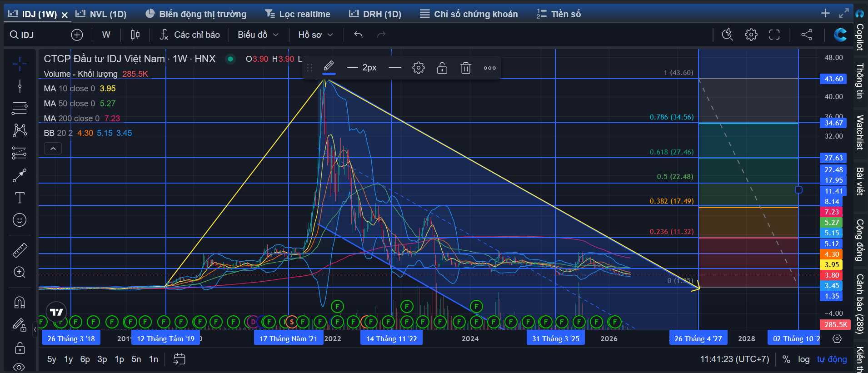The width and height of the screenshot is (868, 373).
Task: Enter fullscreen chart mode
Action: (x=774, y=35)
